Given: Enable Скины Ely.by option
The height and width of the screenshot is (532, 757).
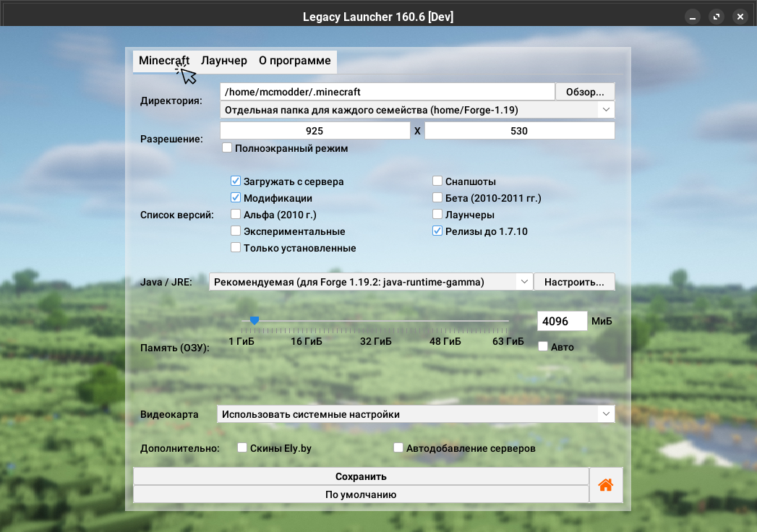Looking at the screenshot, I should click(242, 447).
